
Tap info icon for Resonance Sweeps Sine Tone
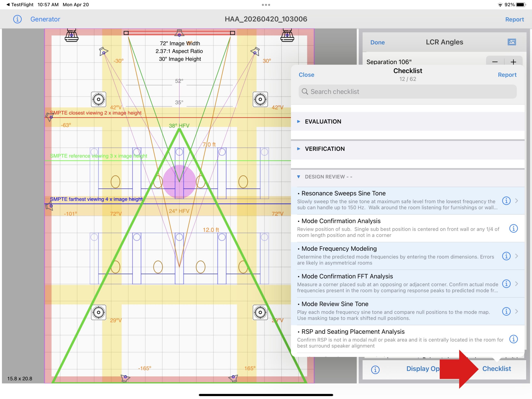pos(506,200)
